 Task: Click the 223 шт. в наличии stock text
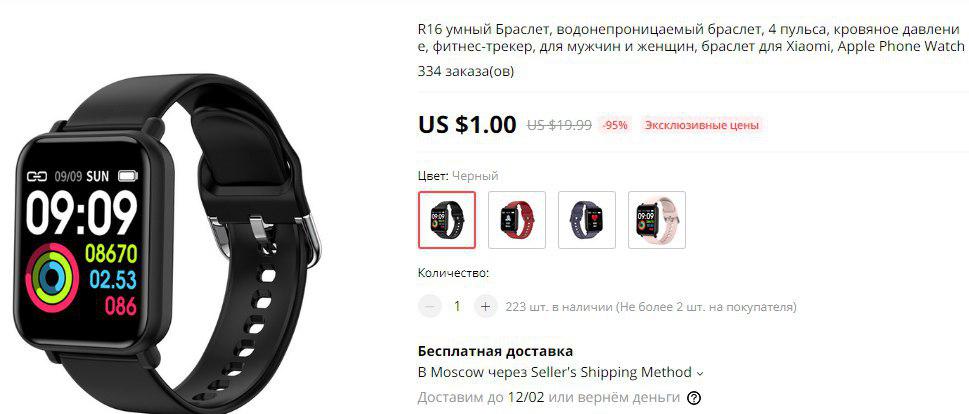(651, 306)
